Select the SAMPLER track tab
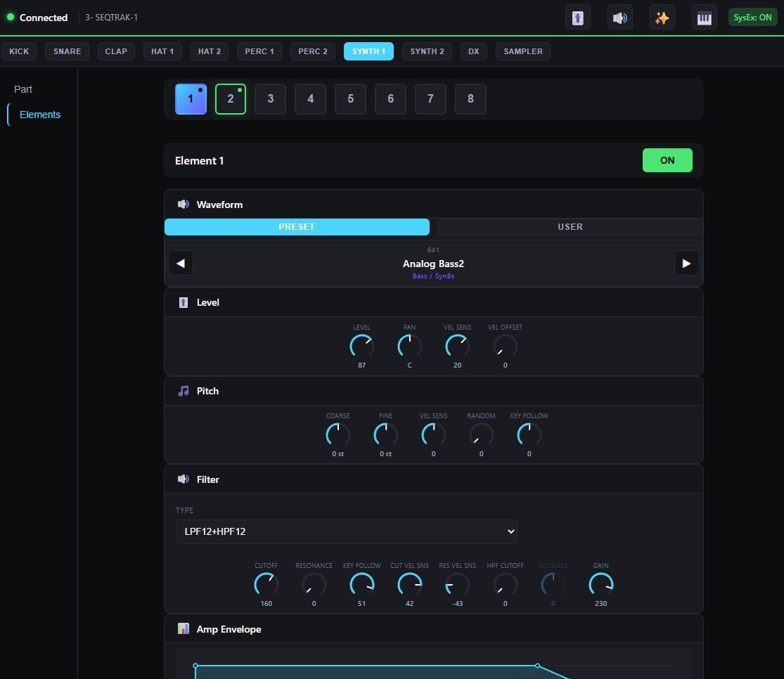This screenshot has height=679, width=784. 522,51
